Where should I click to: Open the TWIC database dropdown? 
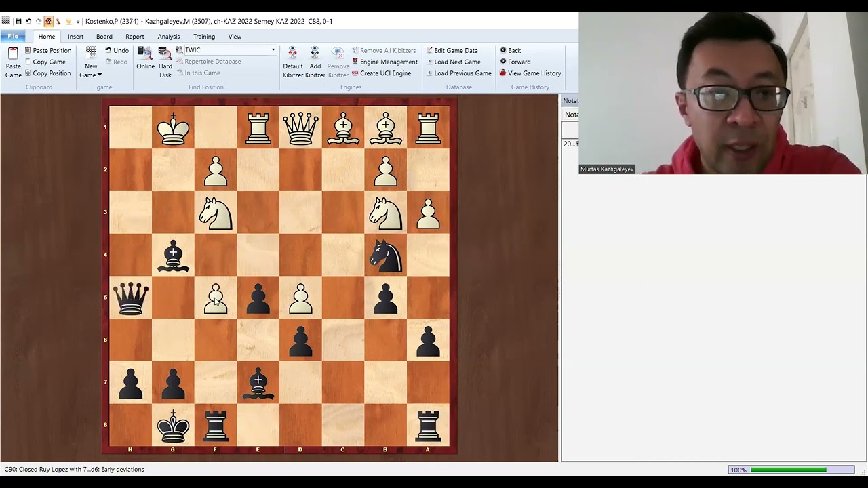pyautogui.click(x=273, y=50)
